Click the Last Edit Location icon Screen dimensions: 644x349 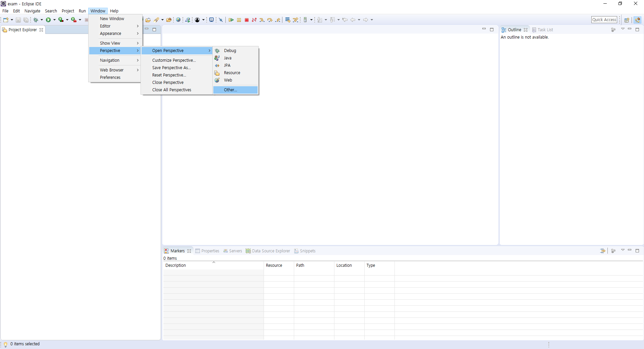345,20
